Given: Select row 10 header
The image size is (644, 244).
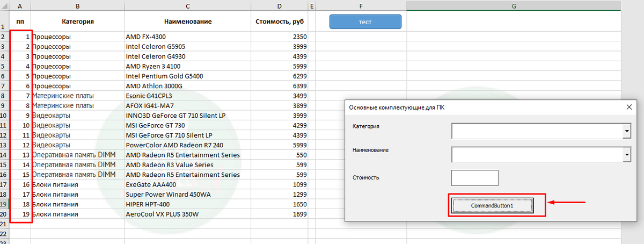Looking at the screenshot, I should (x=5, y=116).
